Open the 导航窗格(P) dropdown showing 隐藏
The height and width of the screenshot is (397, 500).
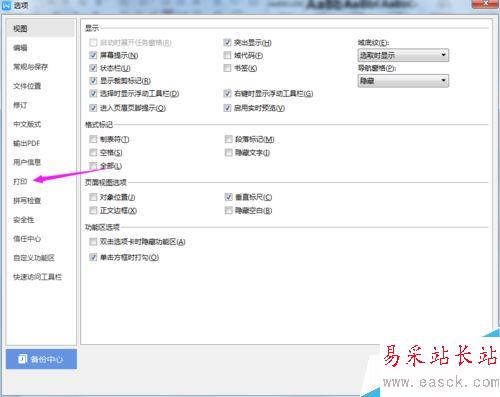tap(403, 81)
